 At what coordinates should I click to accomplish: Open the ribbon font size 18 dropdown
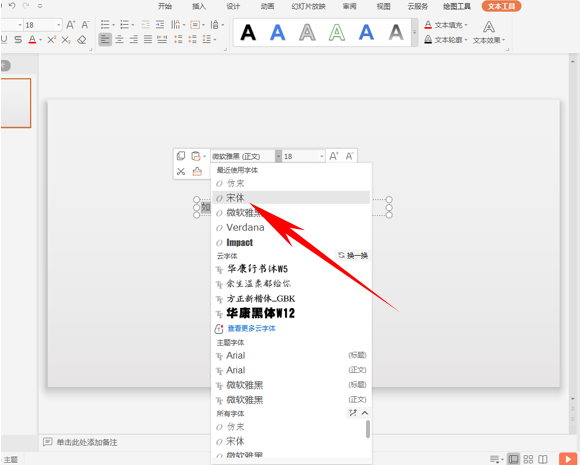tap(59, 25)
